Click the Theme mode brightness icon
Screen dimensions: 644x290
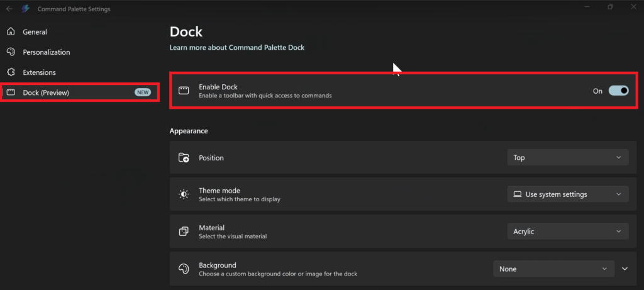point(184,194)
